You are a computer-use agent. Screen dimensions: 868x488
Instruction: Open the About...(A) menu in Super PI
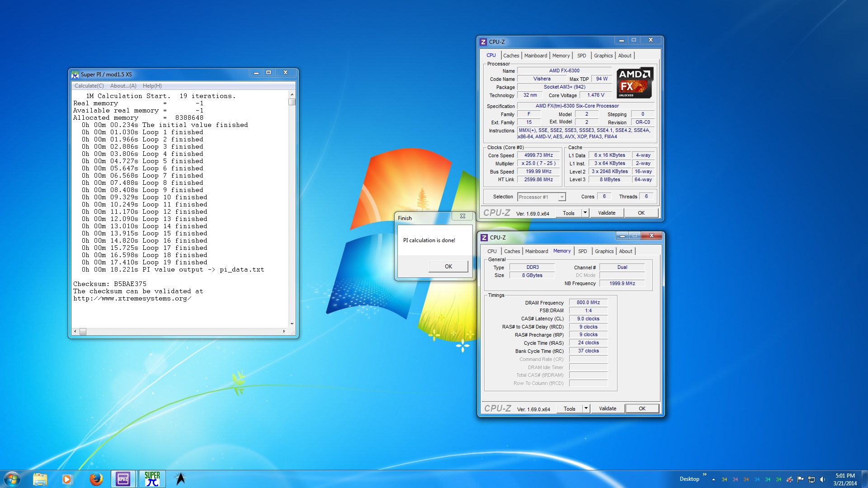123,86
